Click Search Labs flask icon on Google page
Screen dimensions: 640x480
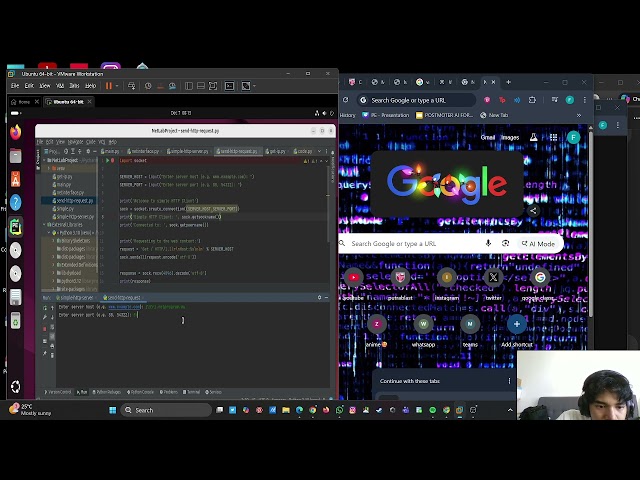point(533,138)
